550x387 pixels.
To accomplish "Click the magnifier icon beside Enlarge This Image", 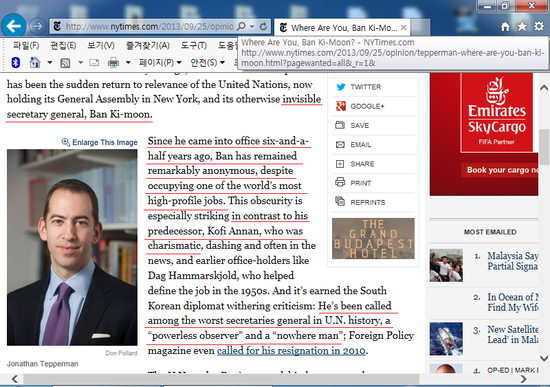I will tap(66, 142).
